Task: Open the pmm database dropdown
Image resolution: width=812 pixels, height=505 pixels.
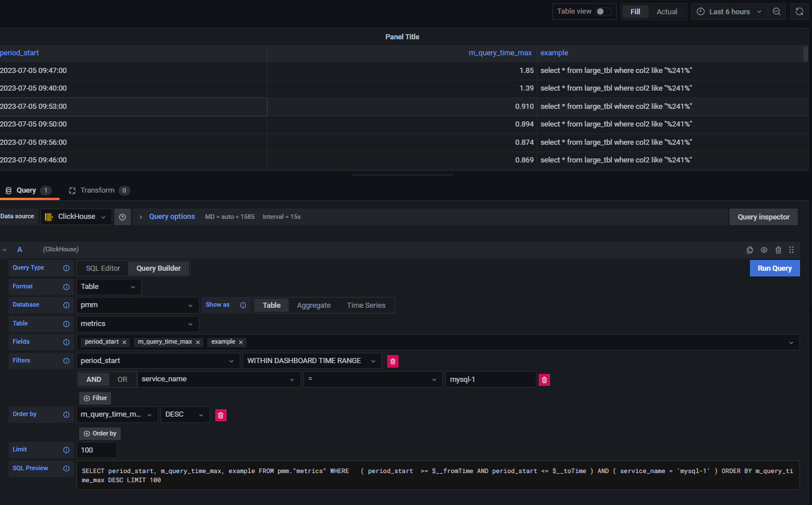Action: [x=138, y=306]
